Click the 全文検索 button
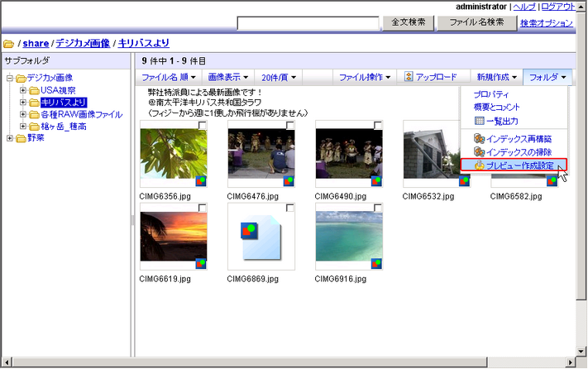Viewport: 588px width, 369px height. point(409,23)
